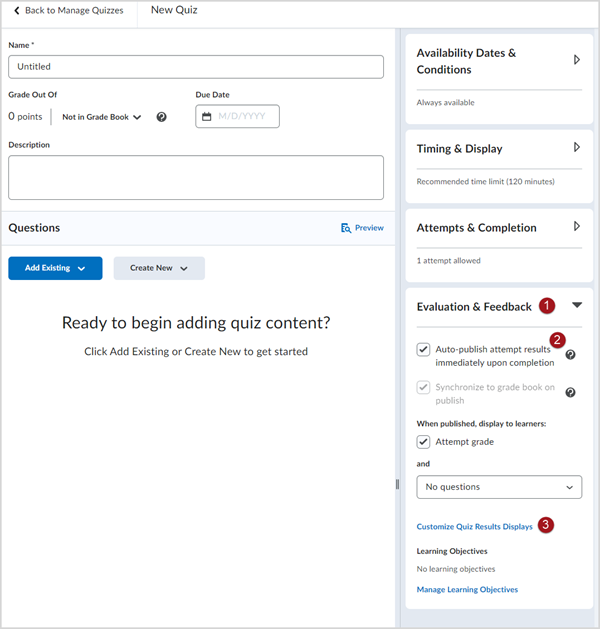This screenshot has height=629, width=600.
Task: Click the 1 attempt allowed text
Action: [448, 261]
